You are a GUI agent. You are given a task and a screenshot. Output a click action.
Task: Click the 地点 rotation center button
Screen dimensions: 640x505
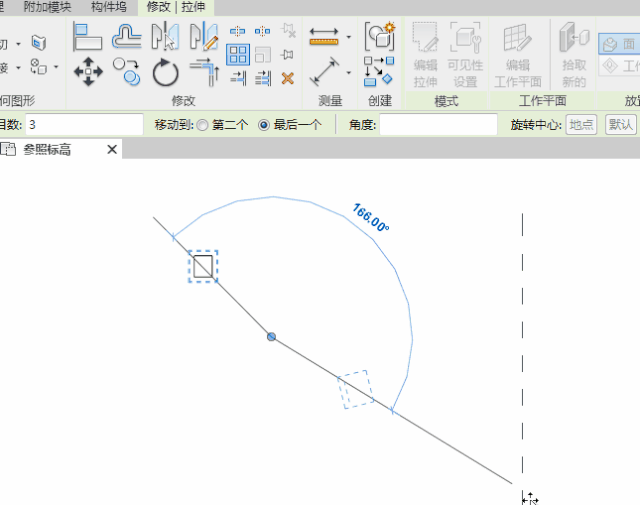(x=581, y=125)
